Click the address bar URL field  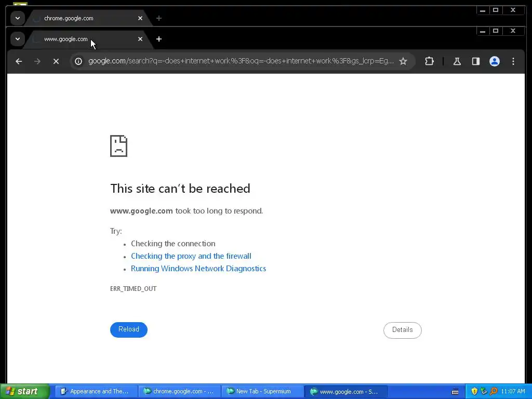pyautogui.click(x=241, y=61)
